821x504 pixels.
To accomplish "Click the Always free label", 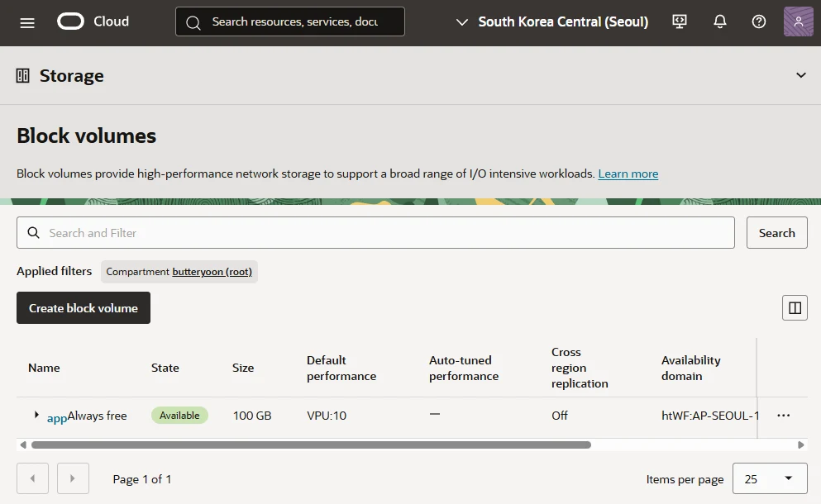I will [98, 416].
